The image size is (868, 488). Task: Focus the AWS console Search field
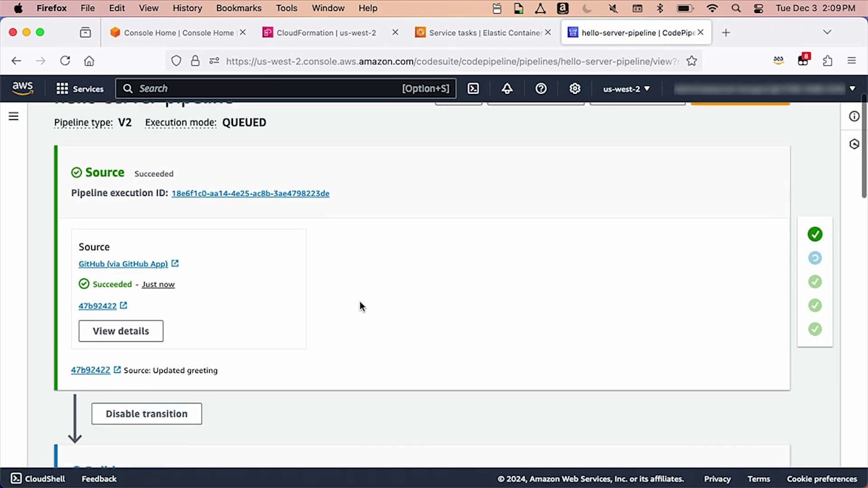pyautogui.click(x=286, y=88)
